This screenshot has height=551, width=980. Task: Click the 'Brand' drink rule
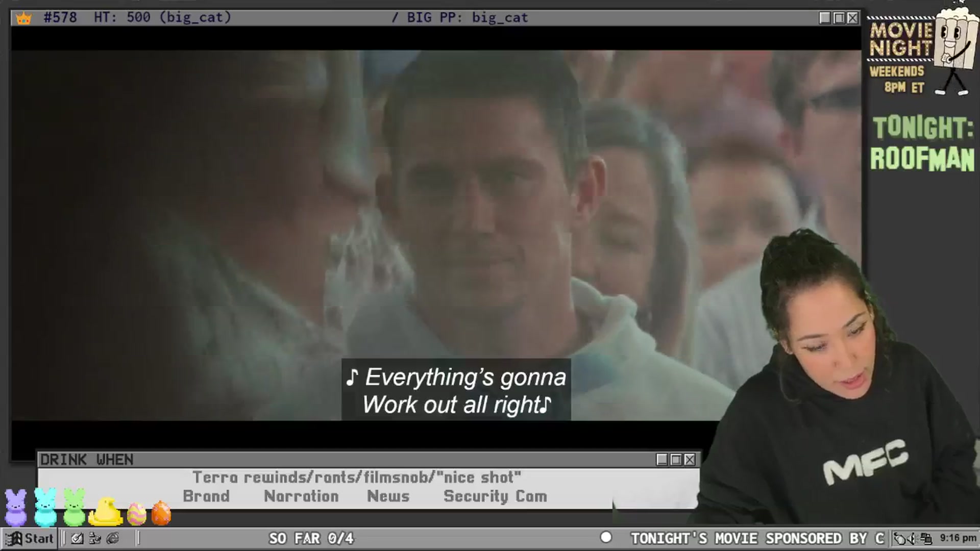206,496
